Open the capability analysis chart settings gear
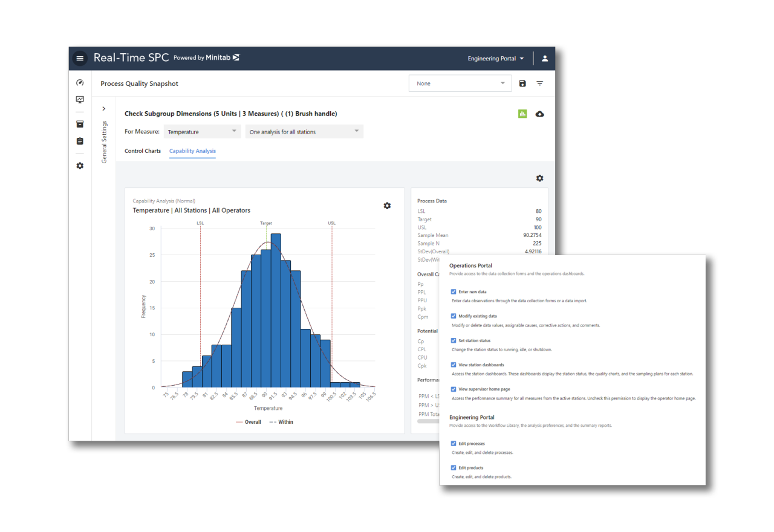 tap(387, 206)
